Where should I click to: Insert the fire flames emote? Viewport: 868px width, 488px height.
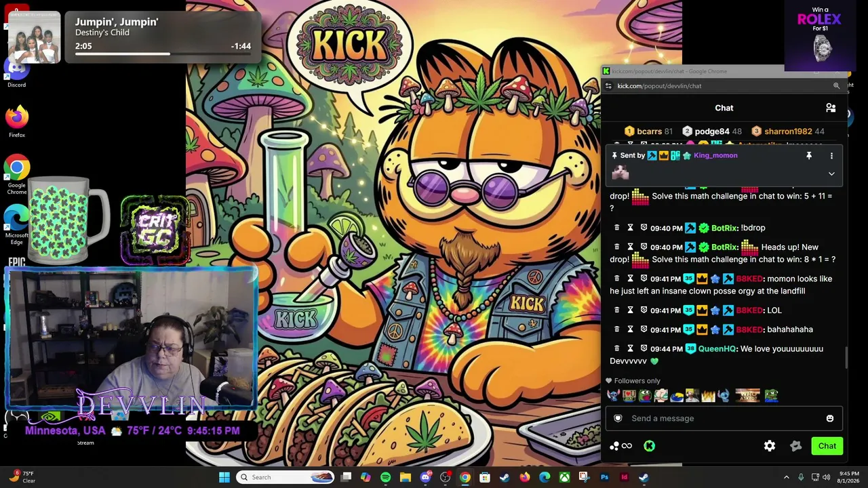tap(709, 395)
